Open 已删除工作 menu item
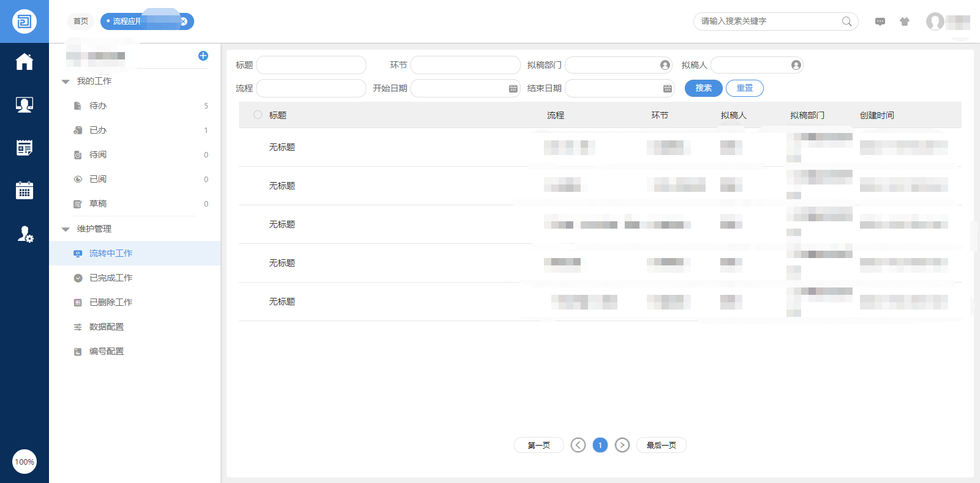980x483 pixels. 135,302
